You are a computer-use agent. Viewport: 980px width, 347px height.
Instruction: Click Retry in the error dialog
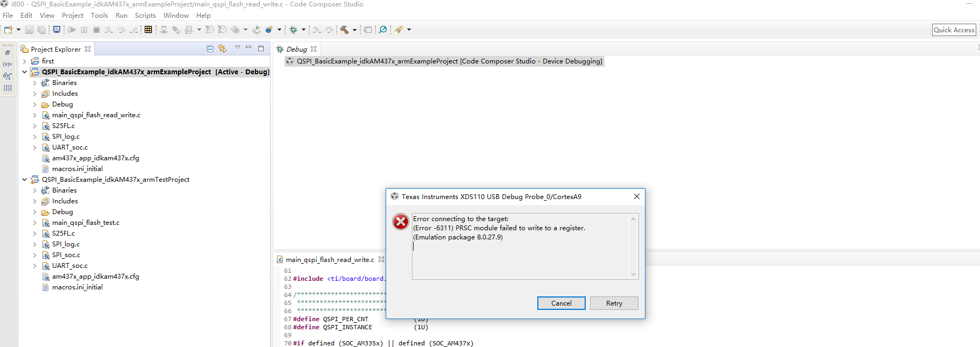pyautogui.click(x=614, y=303)
